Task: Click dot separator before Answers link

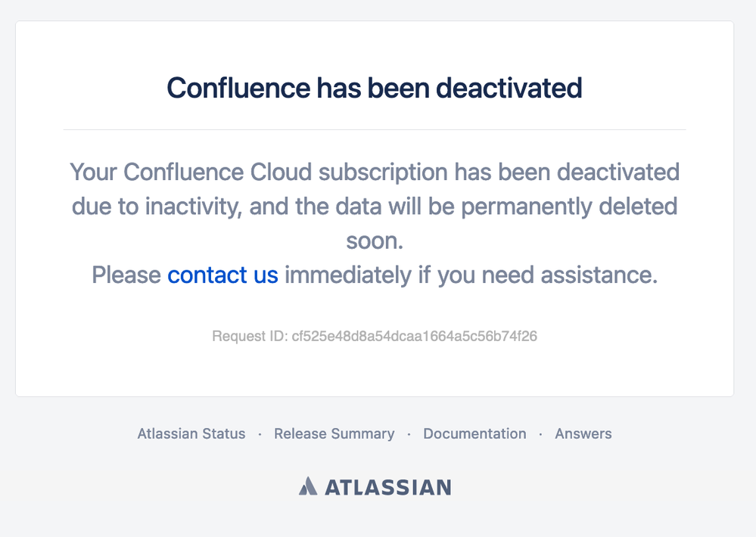Action: (x=540, y=434)
